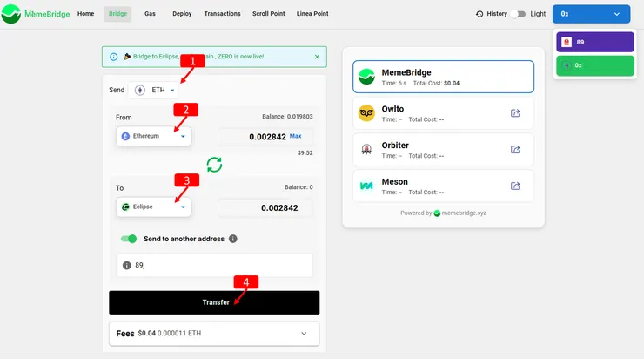Select the green 0x wallet entry
Image resolution: width=644 pixels, height=359 pixels.
pos(595,66)
